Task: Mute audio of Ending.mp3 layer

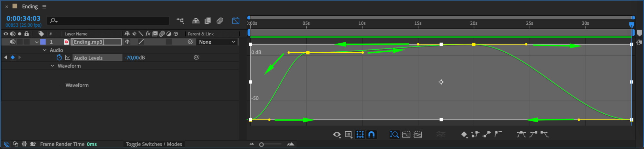Action: click(x=13, y=42)
